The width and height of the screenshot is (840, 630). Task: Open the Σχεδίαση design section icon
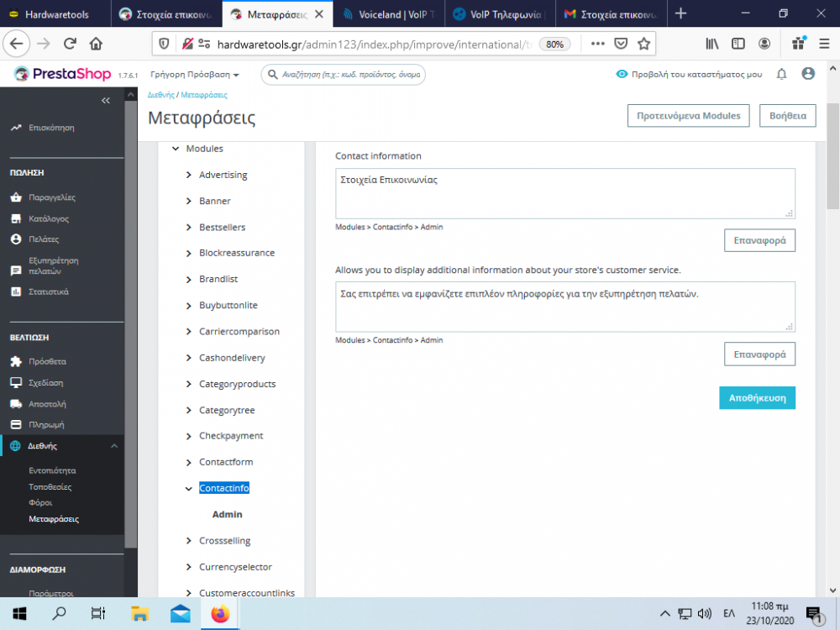[x=16, y=382]
